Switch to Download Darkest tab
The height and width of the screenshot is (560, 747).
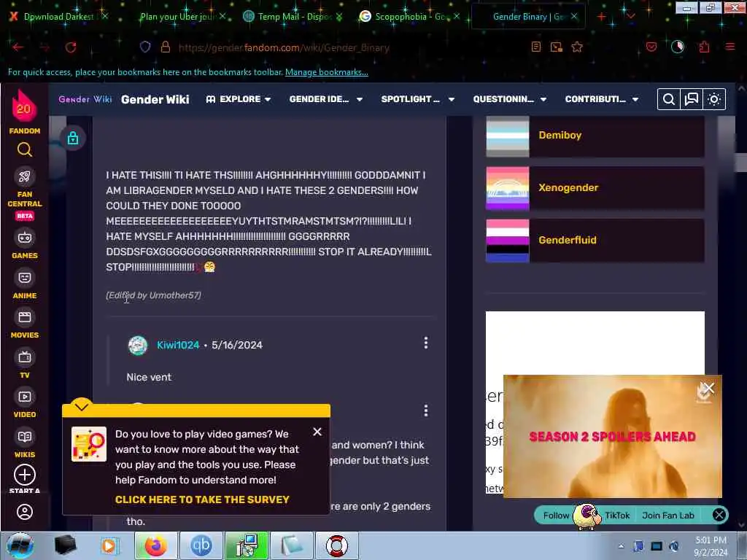coord(58,17)
